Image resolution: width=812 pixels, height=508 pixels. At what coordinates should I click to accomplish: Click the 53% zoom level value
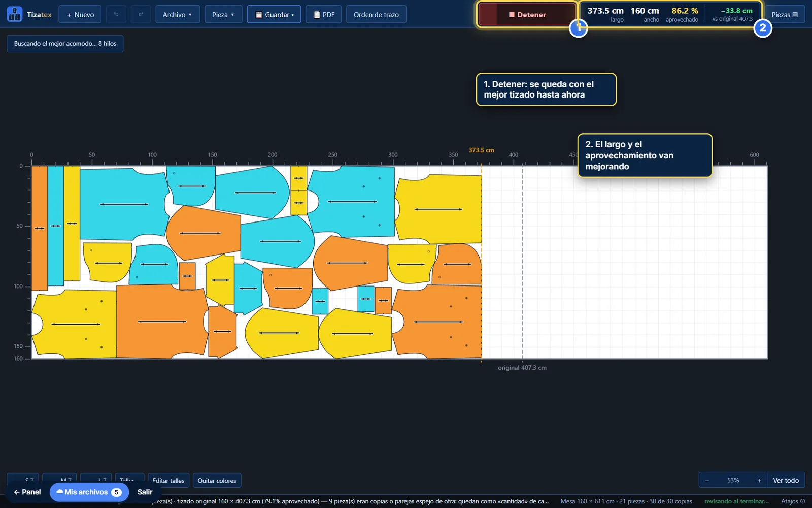tap(733, 480)
